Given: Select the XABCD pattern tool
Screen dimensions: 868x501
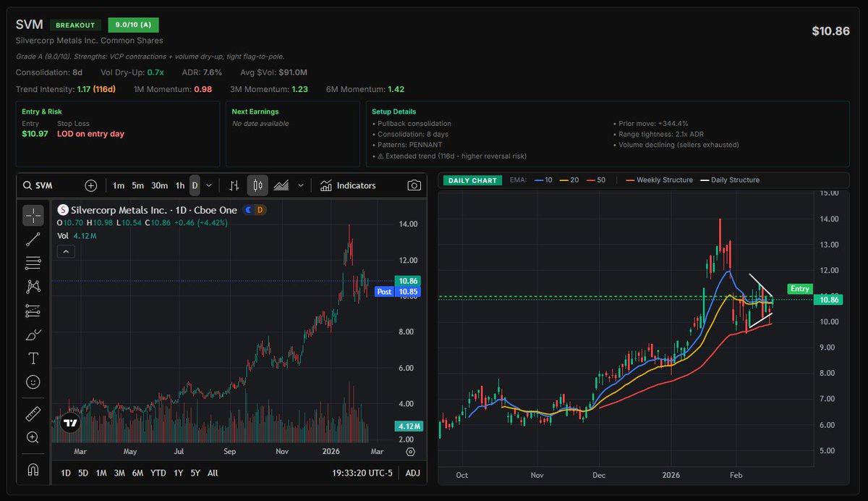Looking at the screenshot, I should coord(33,287).
